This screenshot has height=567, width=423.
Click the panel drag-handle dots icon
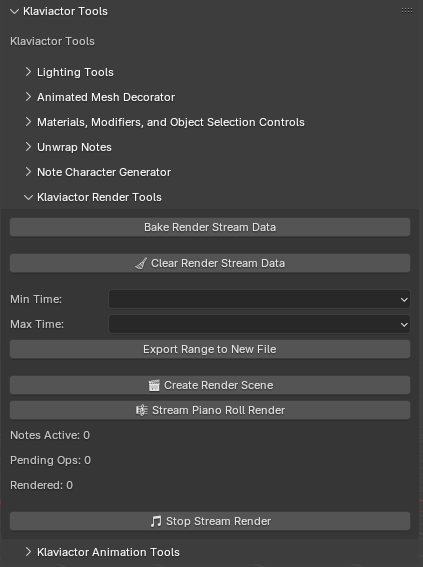[x=407, y=11]
